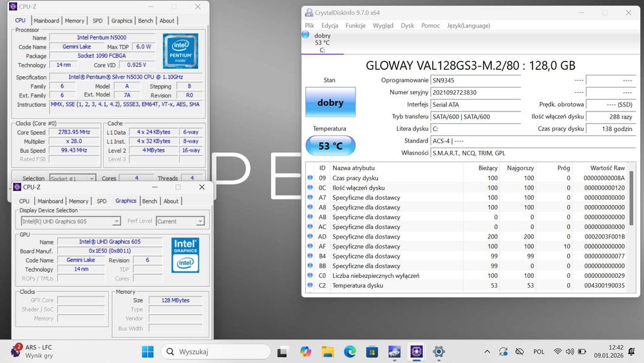This screenshot has width=644, height=363.
Task: Switch to Memory tab in upper CPU-Z window
Action: click(x=74, y=21)
